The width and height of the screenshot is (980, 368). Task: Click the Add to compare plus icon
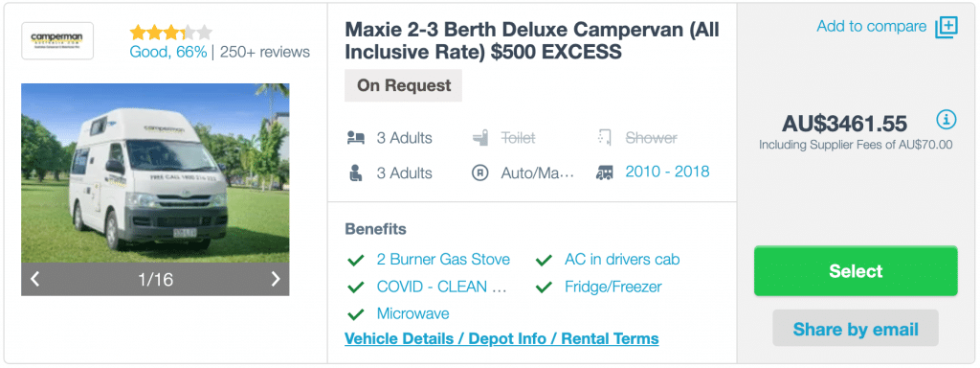[946, 28]
